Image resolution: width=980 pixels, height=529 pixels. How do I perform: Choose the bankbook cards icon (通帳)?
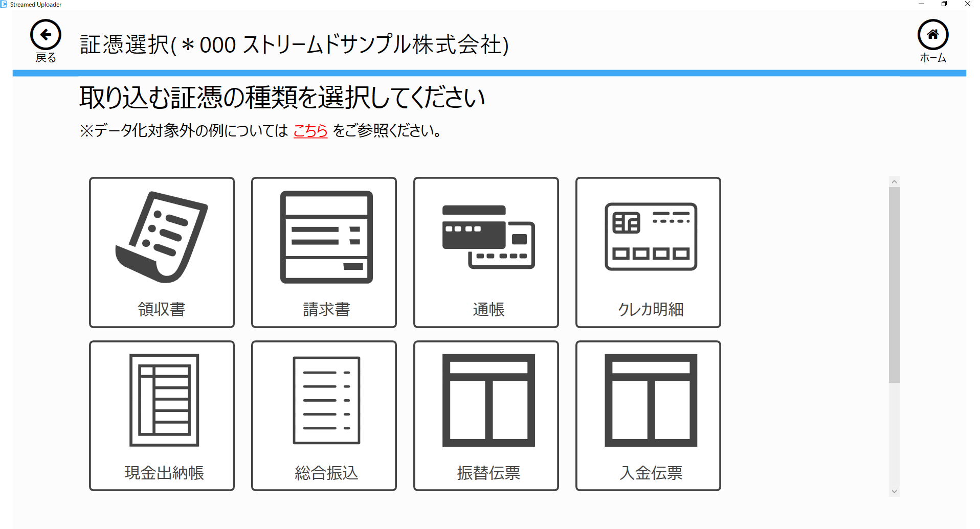pos(488,237)
